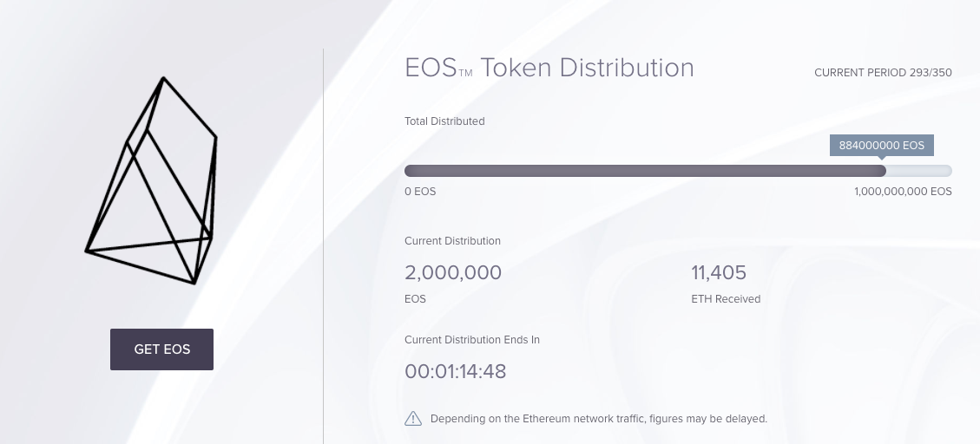Click the Current Distribution label

pyautogui.click(x=452, y=241)
